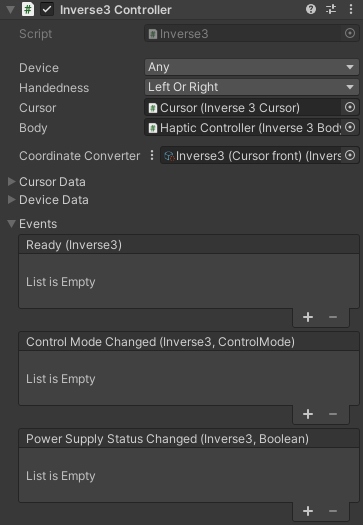Open object picker for Script field
363x525 pixels.
tap(350, 33)
